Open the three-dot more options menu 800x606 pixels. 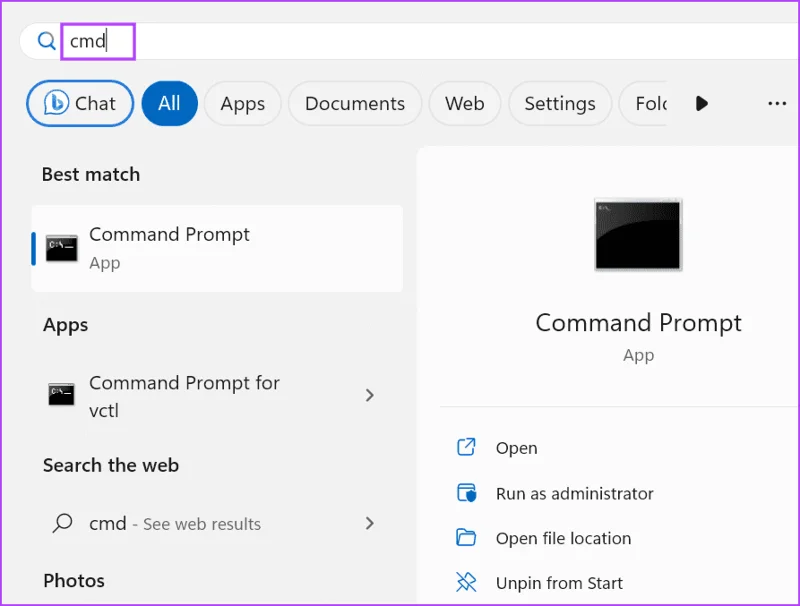tap(777, 104)
